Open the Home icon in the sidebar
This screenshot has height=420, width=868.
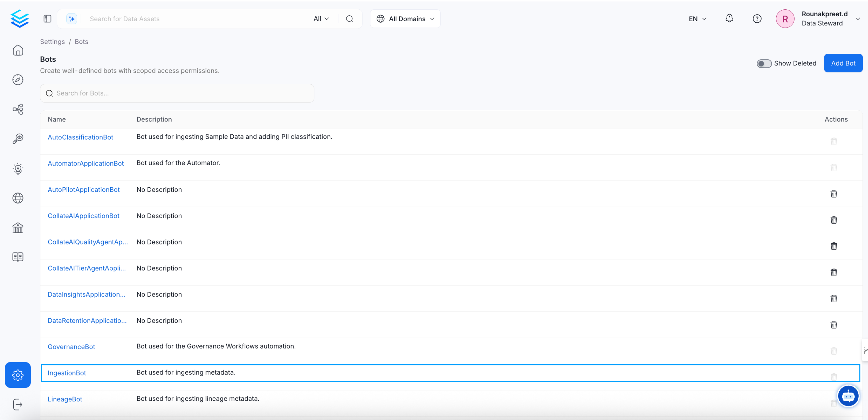coord(18,50)
